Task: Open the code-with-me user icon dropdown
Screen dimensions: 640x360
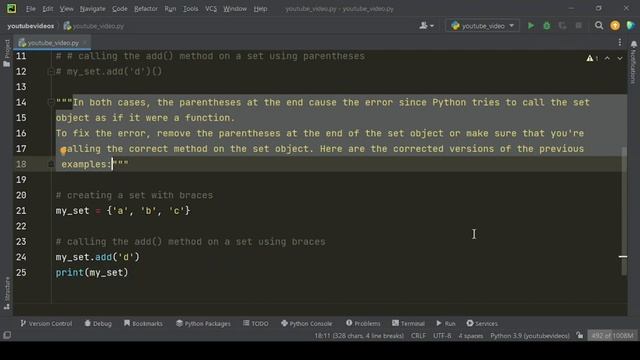Action: coord(427,26)
